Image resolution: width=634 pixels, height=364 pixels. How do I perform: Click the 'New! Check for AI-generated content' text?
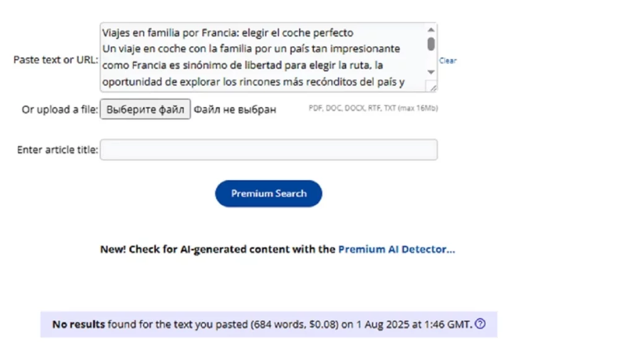point(195,249)
